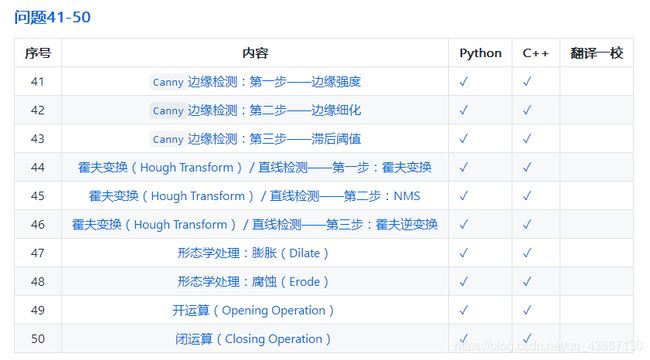
Task: Click the Python checkmark for question 44
Action: point(463,167)
